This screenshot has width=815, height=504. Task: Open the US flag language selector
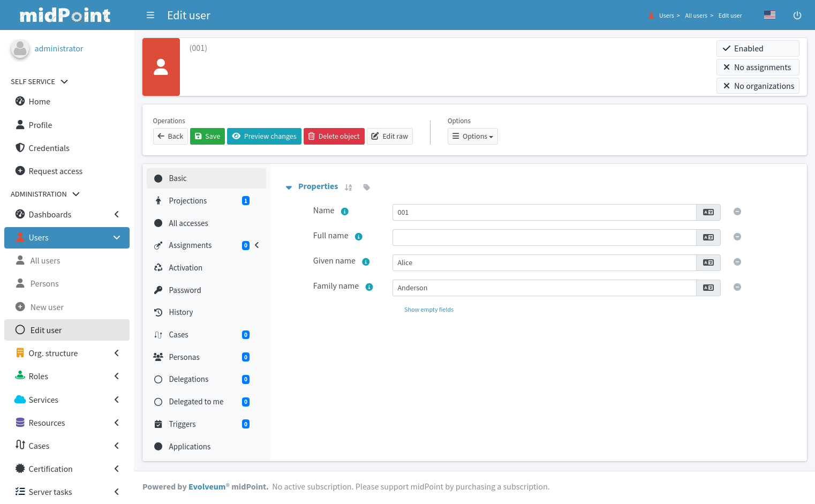(769, 16)
